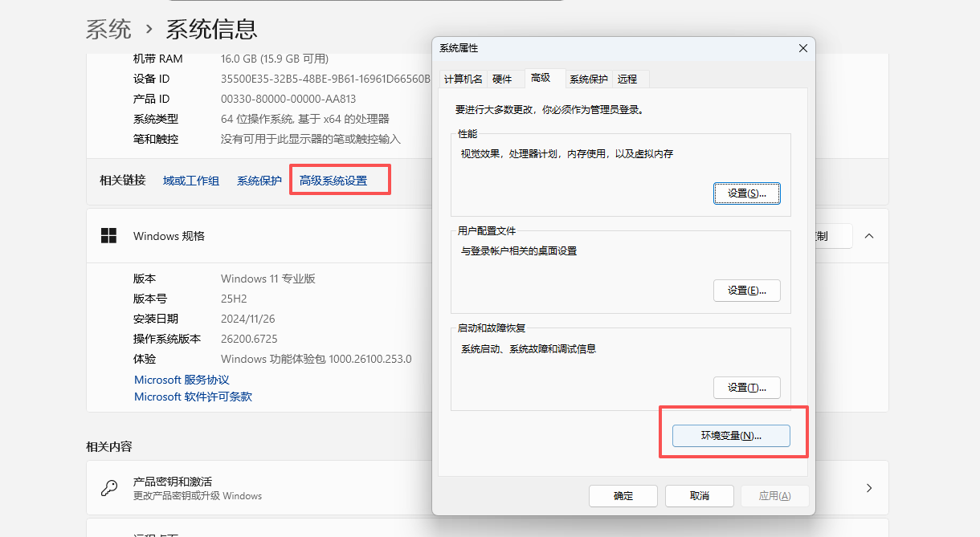The image size is (980, 537).
Task: Open the 系统保护 related link
Action: 259,181
